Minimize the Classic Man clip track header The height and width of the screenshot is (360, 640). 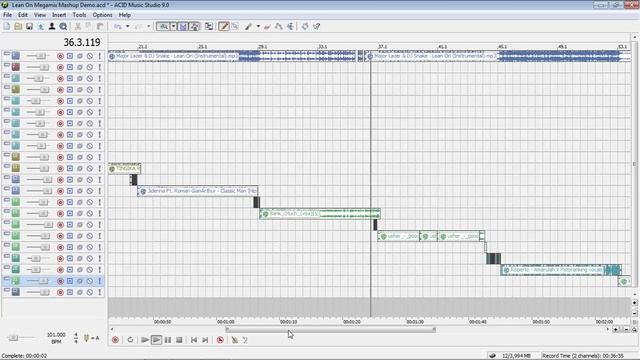point(7,188)
